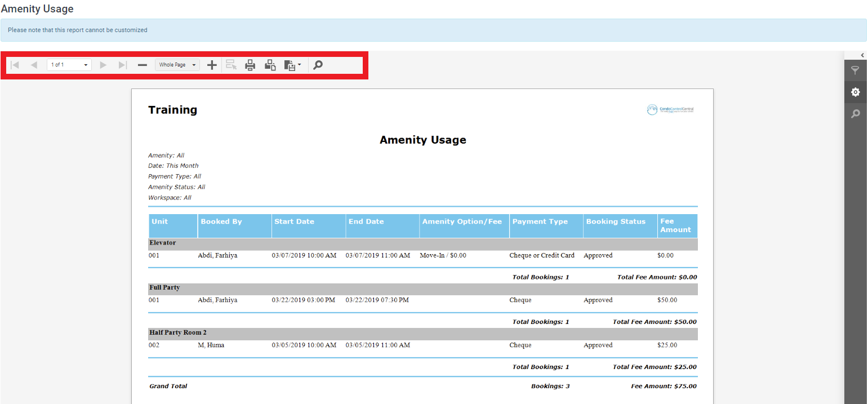Export the report to a file
Screen dimensions: 868x404
tap(290, 65)
